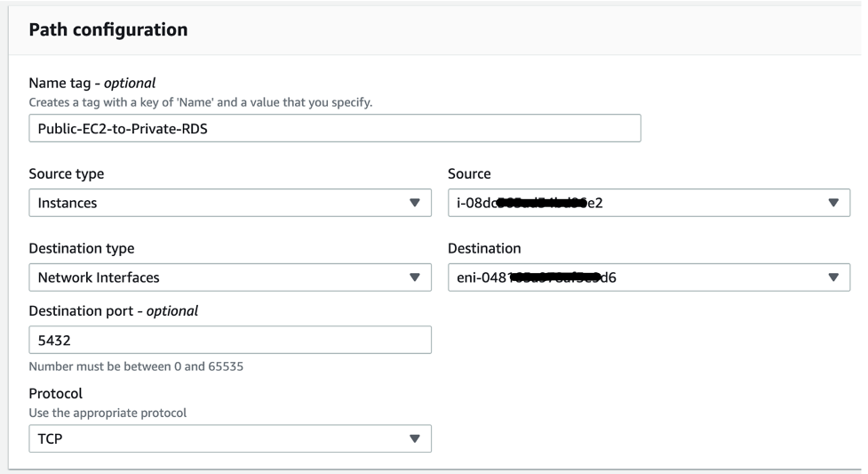The width and height of the screenshot is (868, 474).
Task: Focus the Destination port field containing 5432
Action: (229, 340)
